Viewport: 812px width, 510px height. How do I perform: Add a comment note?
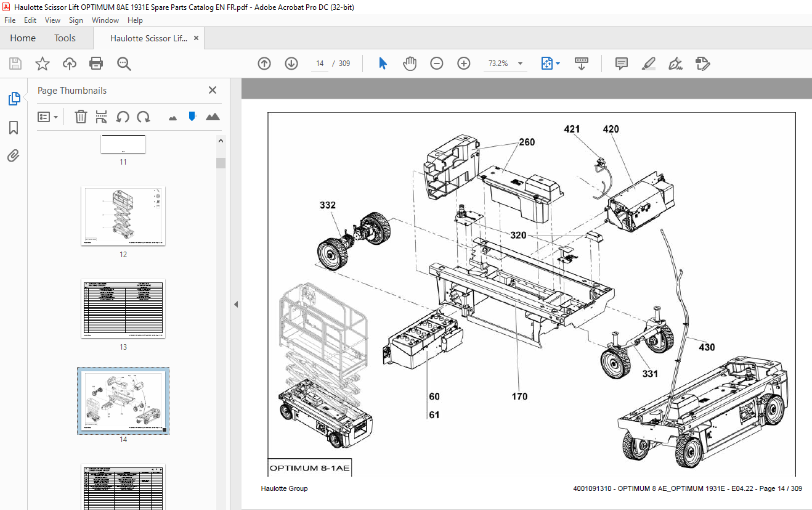(621, 64)
